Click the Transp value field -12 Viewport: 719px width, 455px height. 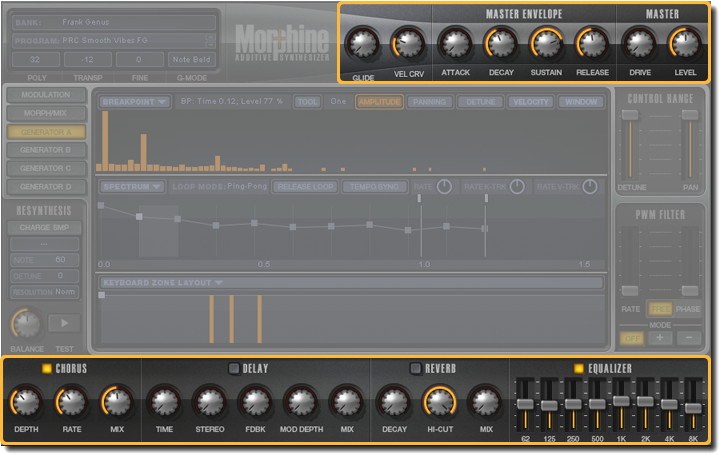87,59
